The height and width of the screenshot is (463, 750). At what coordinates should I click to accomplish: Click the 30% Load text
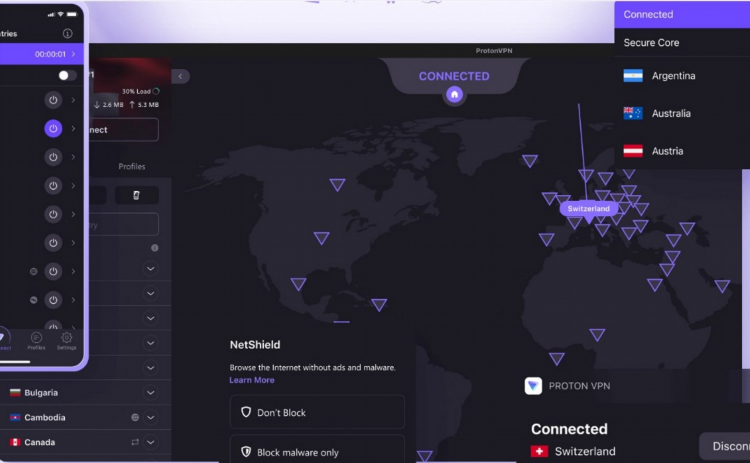(x=136, y=91)
